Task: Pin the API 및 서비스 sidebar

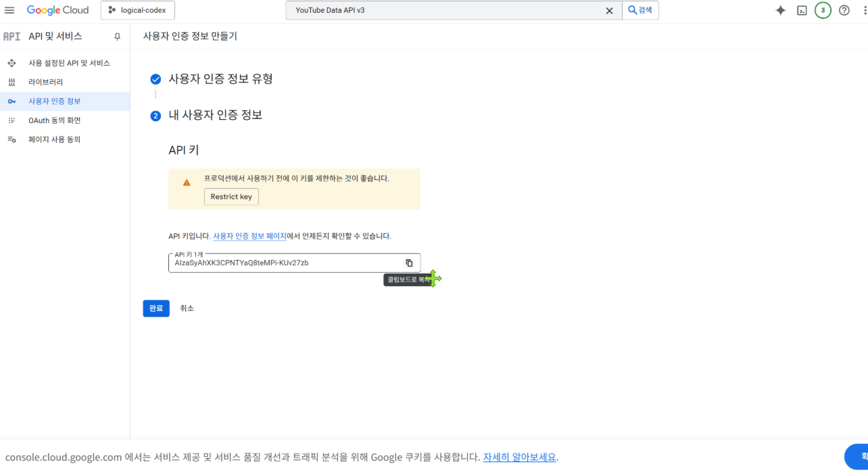Action: tap(117, 37)
